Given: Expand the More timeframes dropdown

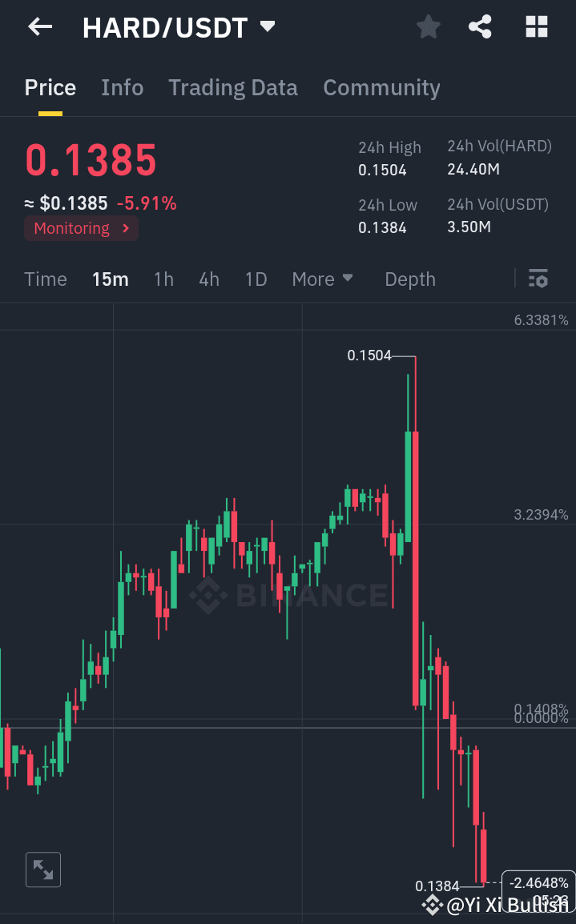Looking at the screenshot, I should coord(322,279).
